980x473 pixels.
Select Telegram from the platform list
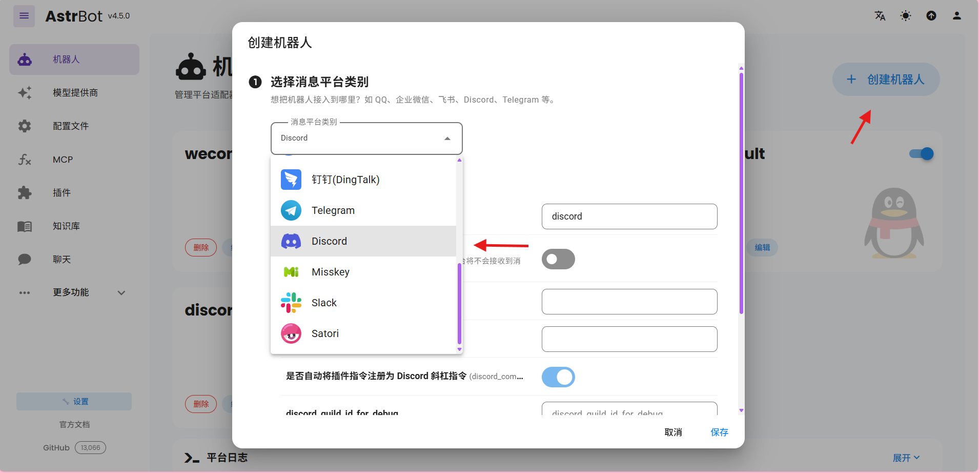333,210
